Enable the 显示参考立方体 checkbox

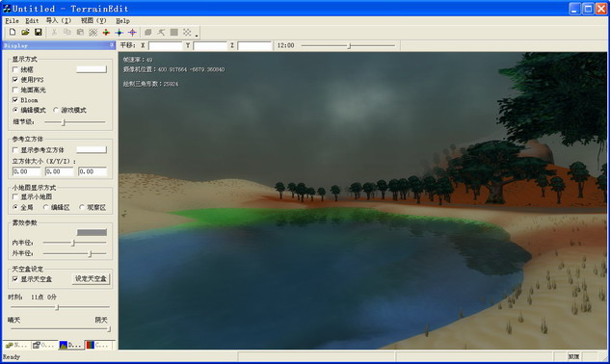(x=15, y=149)
